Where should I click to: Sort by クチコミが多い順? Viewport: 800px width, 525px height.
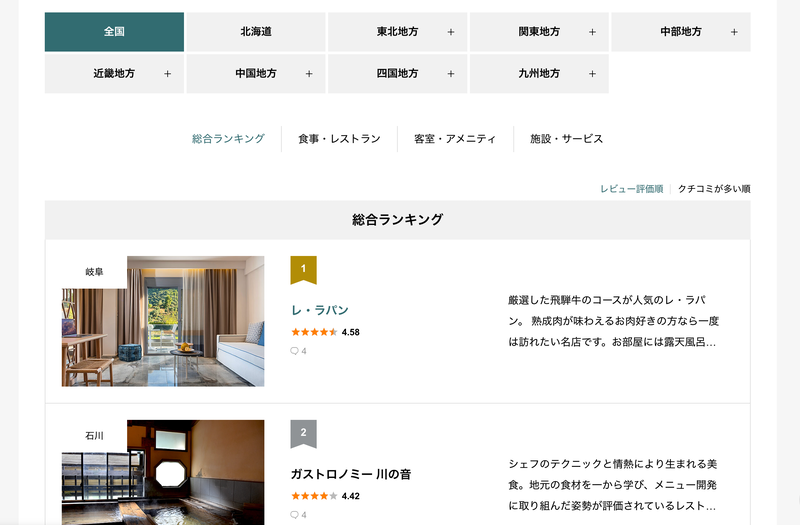714,189
